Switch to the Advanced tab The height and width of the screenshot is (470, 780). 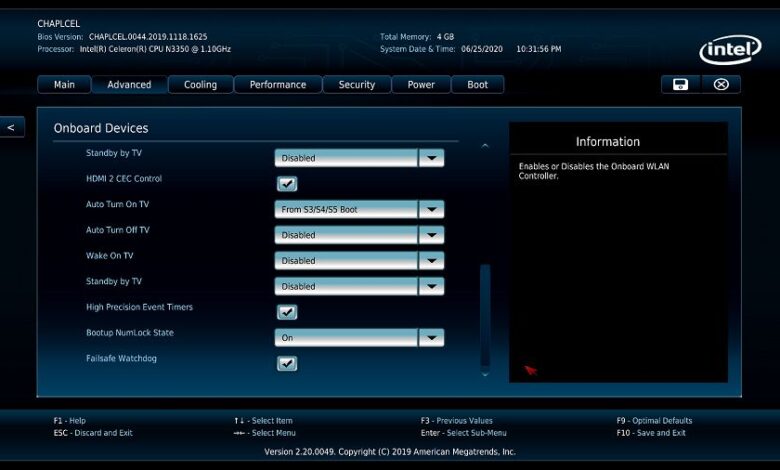129,85
